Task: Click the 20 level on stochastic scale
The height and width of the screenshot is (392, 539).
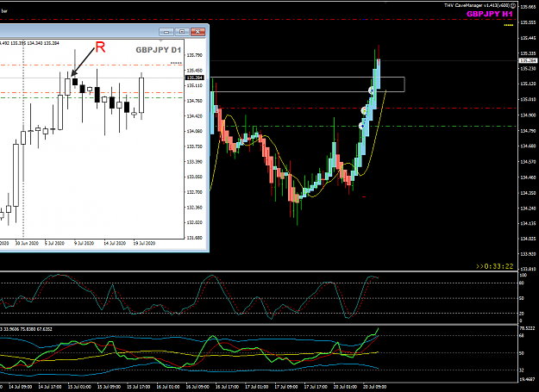Action: coord(522,314)
